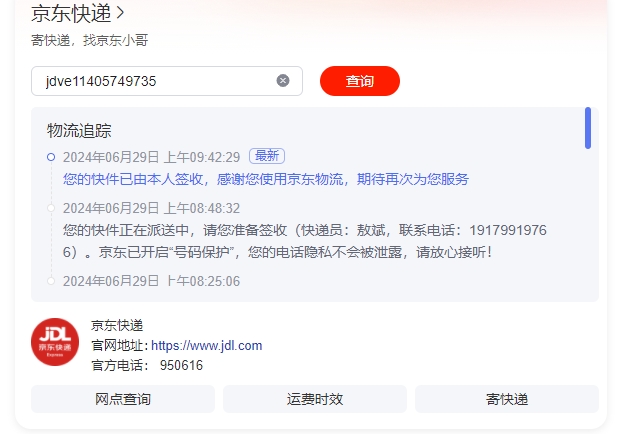This screenshot has height=434, width=639.
Task: Select the 09:42:29 timeline circle marker
Action: point(51,157)
